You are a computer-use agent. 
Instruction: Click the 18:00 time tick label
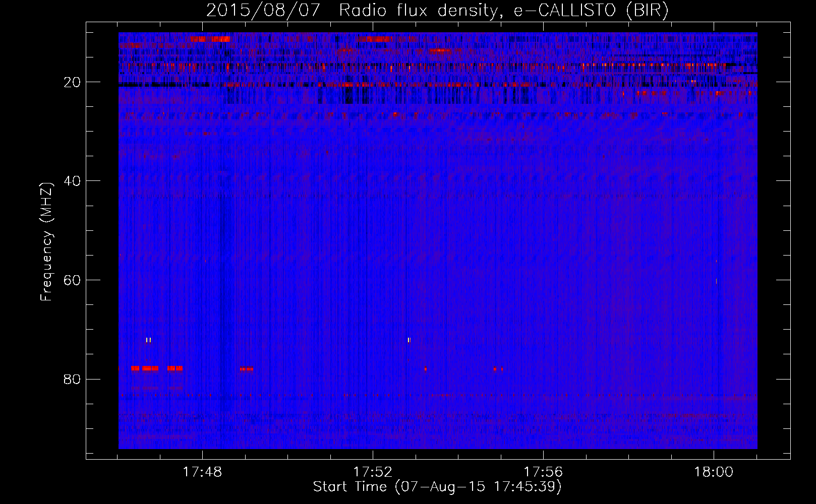coord(714,472)
